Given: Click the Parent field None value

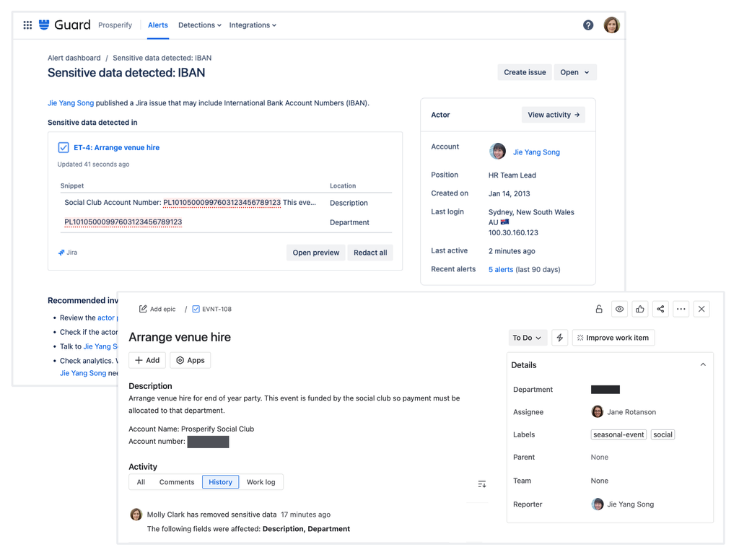Looking at the screenshot, I should click(x=600, y=458).
